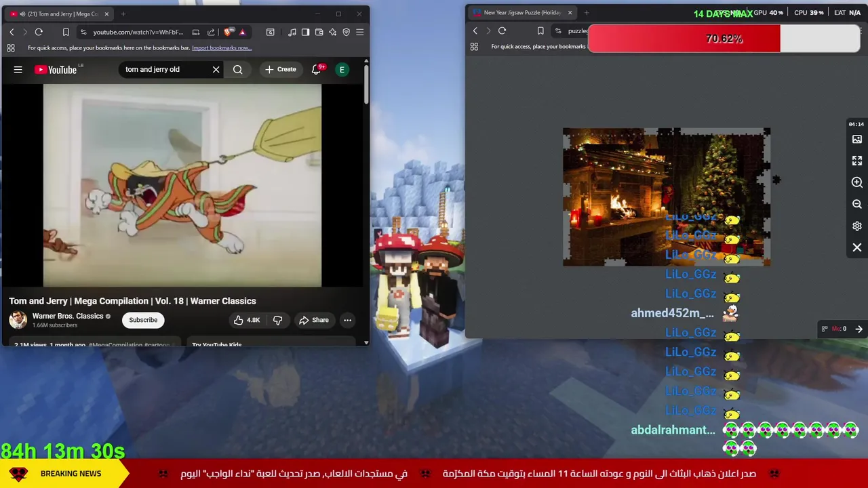Click the share icon in YouTube address bar

pos(211,32)
